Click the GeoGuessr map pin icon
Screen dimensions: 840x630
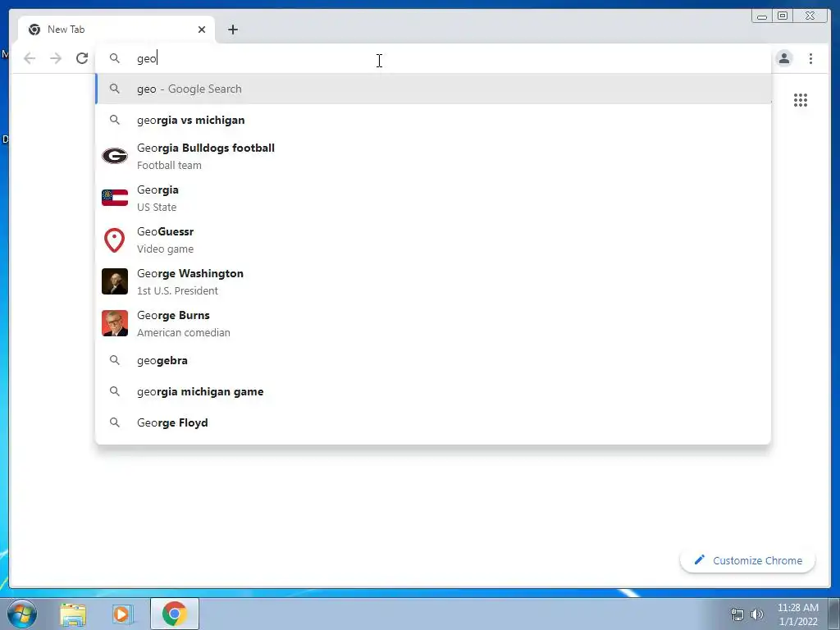point(115,240)
